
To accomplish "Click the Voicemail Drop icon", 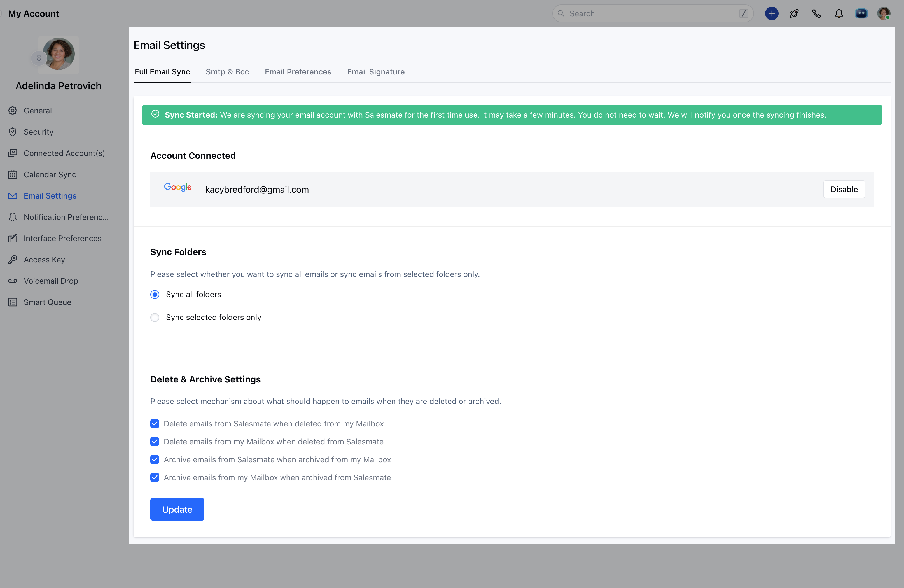I will pyautogui.click(x=13, y=281).
